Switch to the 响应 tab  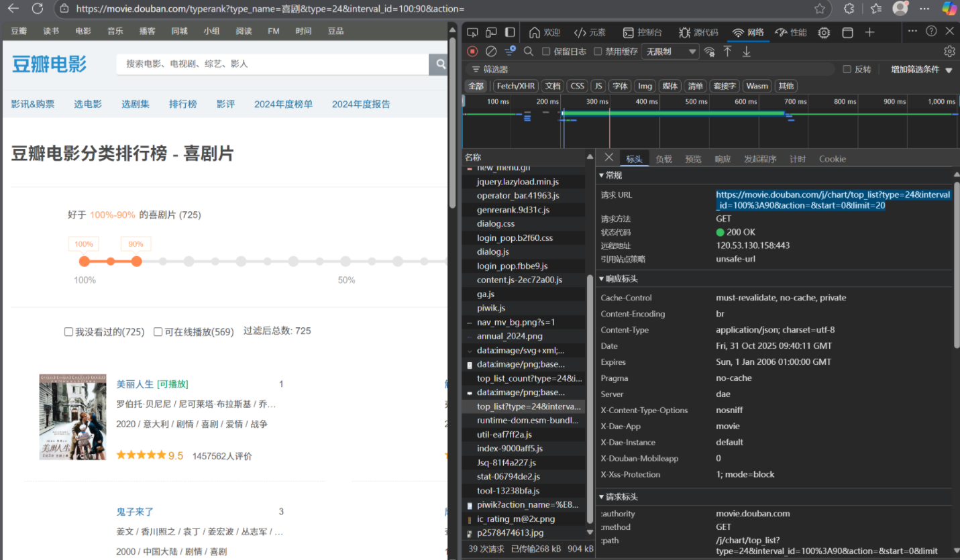coord(723,159)
